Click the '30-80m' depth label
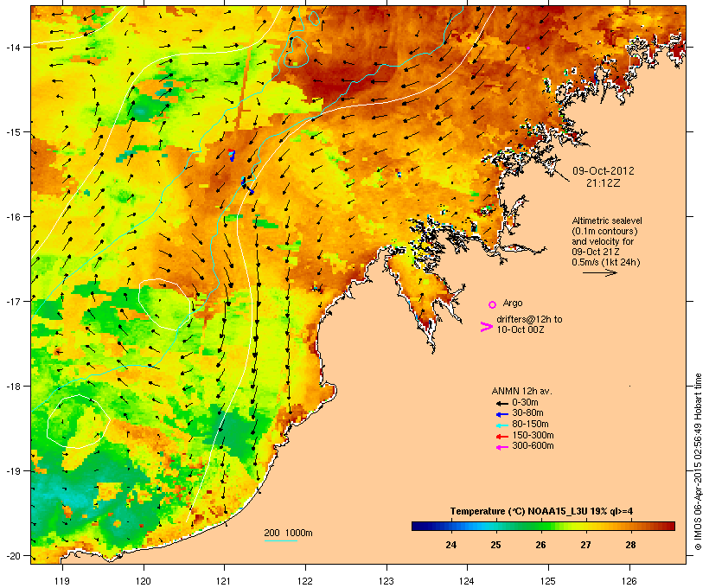Image resolution: width=709 pixels, height=588 pixels. point(527,413)
